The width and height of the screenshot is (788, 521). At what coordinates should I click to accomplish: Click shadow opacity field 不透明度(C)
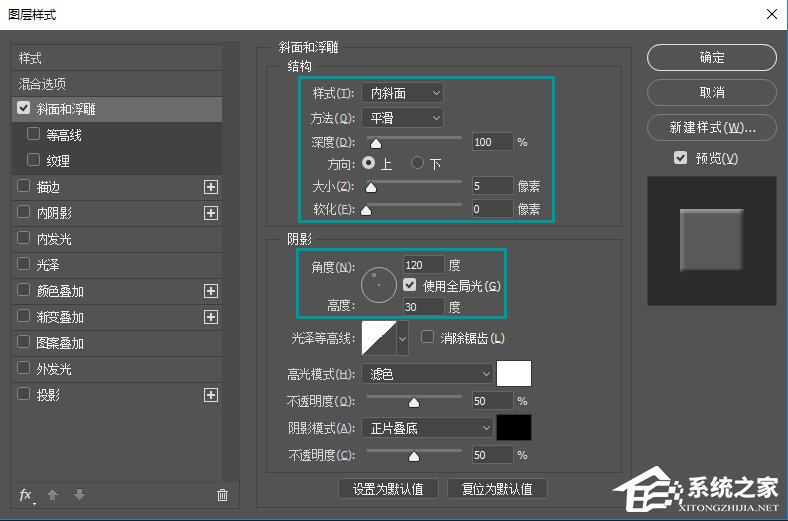(x=492, y=455)
